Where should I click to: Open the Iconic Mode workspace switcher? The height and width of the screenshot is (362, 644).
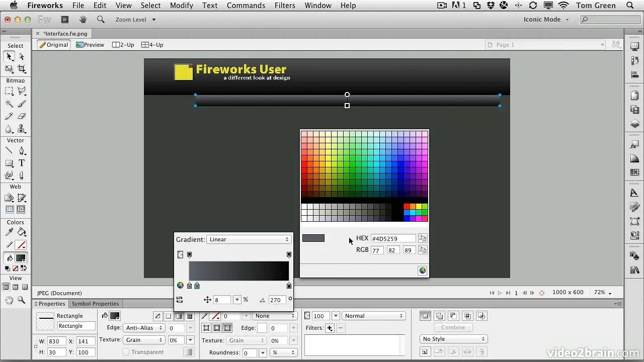546,20
